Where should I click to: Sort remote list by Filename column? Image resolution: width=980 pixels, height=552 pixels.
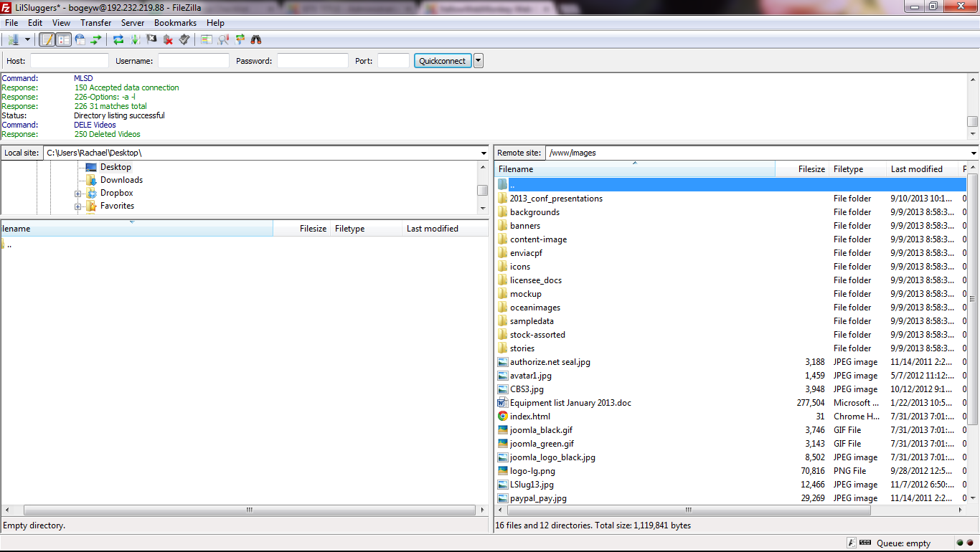click(x=635, y=169)
